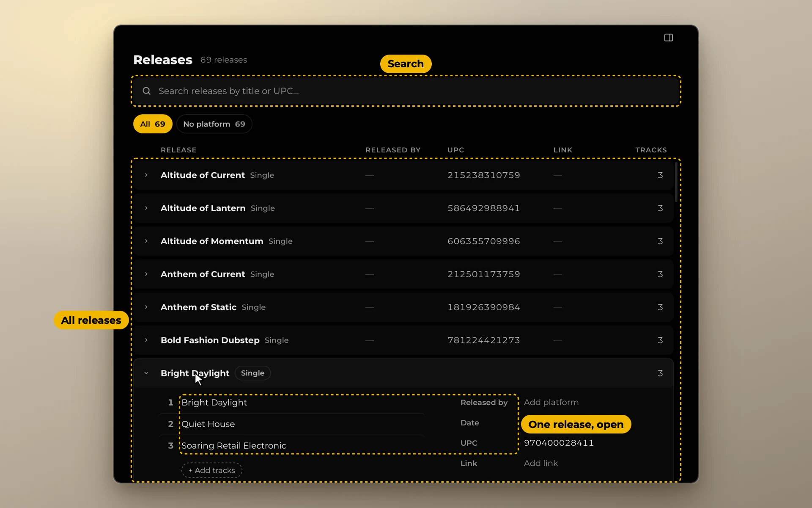Click the TRACKS column header
812x508 pixels.
(651, 150)
